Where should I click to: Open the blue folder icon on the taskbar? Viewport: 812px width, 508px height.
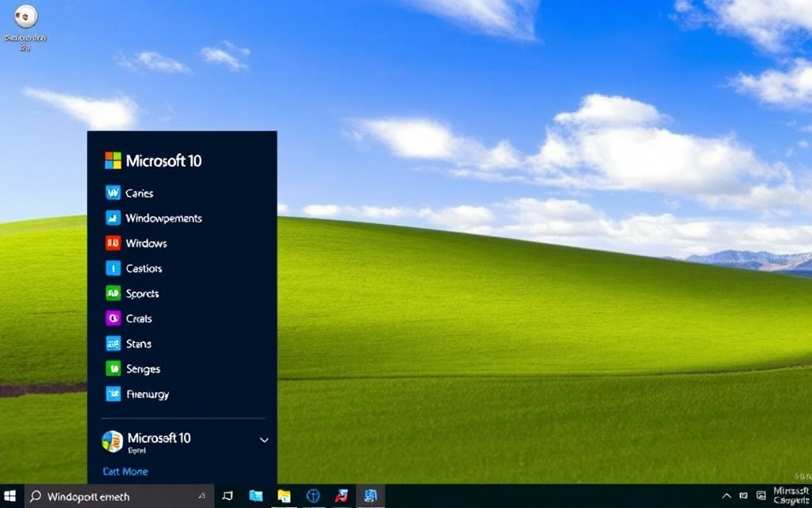coord(255,496)
